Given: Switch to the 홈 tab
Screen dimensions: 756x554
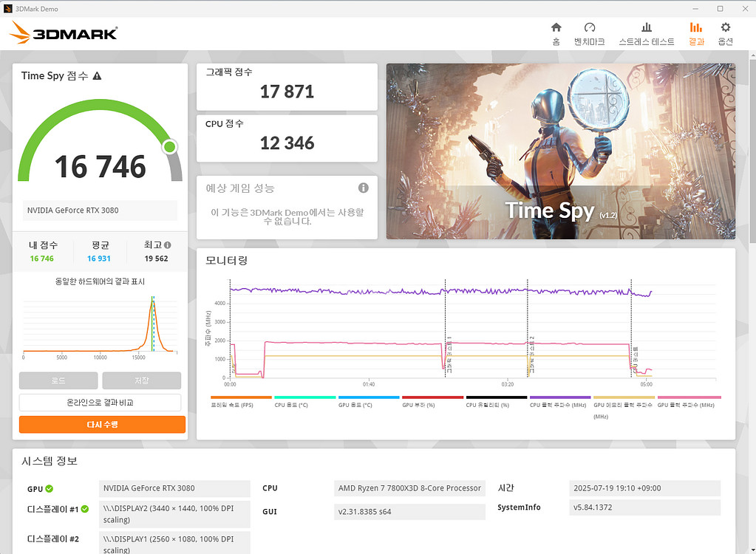Looking at the screenshot, I should pos(555,30).
